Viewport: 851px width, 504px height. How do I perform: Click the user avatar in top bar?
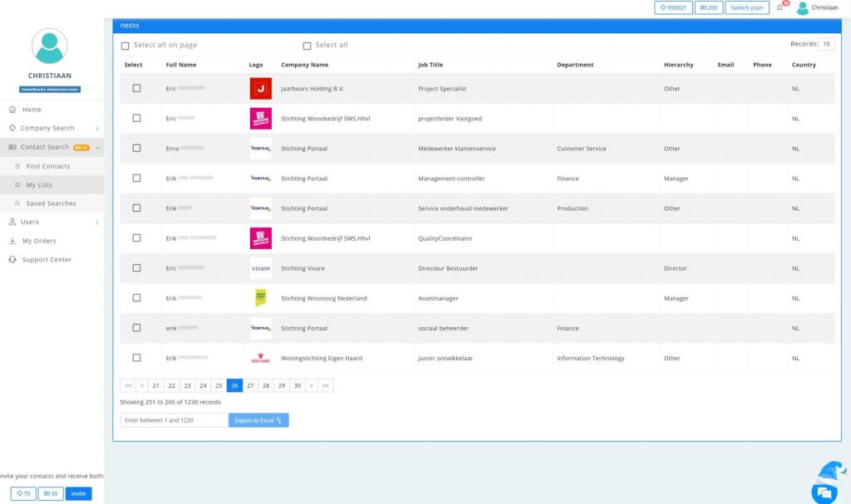coord(803,8)
